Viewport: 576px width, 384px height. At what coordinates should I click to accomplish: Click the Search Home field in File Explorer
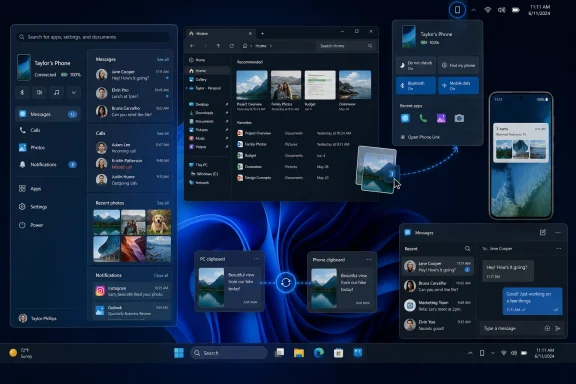coord(346,46)
